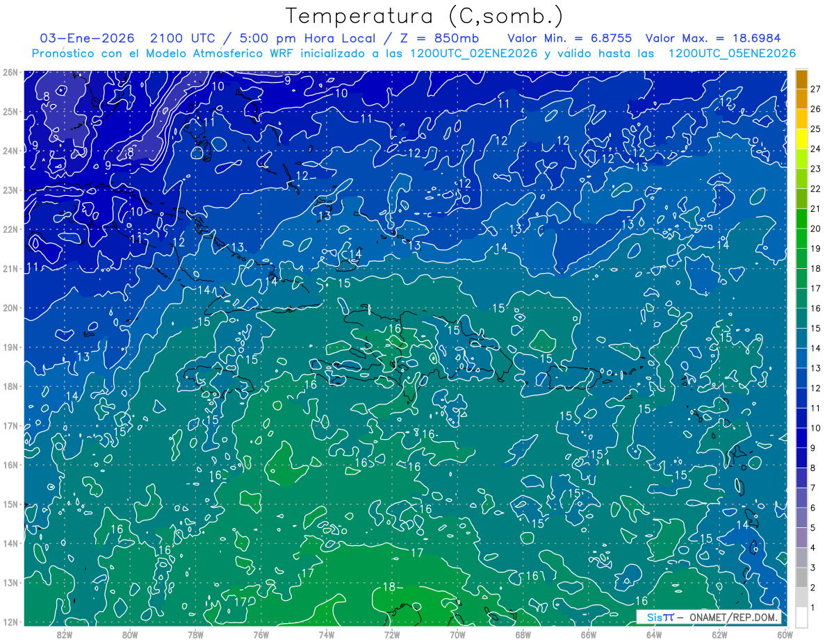The image size is (834, 644).
Task: Select longitude axis label '78W'
Action: click(195, 634)
